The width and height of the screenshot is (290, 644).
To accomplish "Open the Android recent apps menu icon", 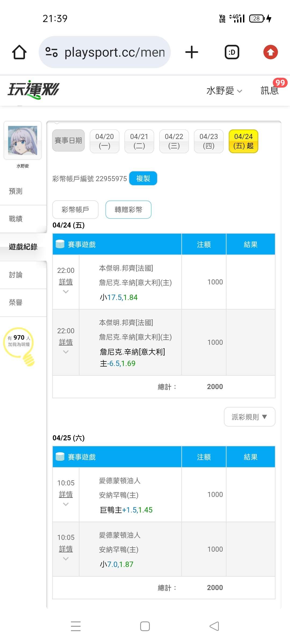I will click(x=76, y=626).
